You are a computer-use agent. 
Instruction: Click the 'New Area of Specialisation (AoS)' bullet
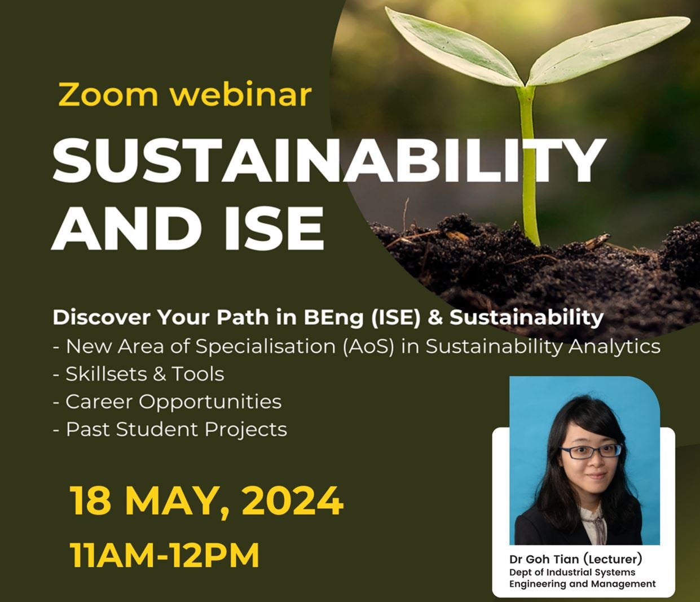pos(356,346)
